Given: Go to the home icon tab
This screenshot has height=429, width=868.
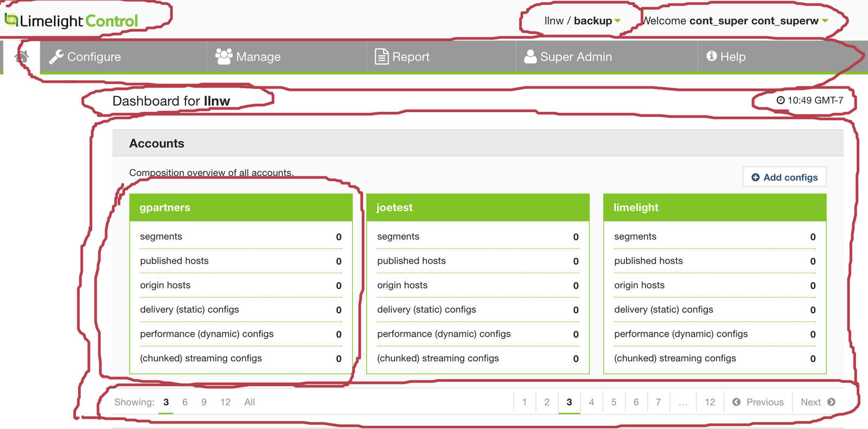Looking at the screenshot, I should (22, 56).
